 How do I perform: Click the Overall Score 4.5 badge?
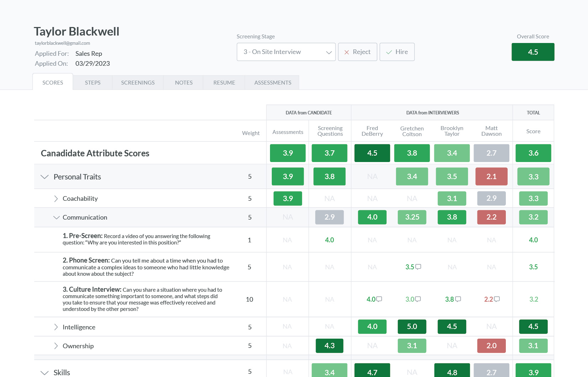coord(533,52)
